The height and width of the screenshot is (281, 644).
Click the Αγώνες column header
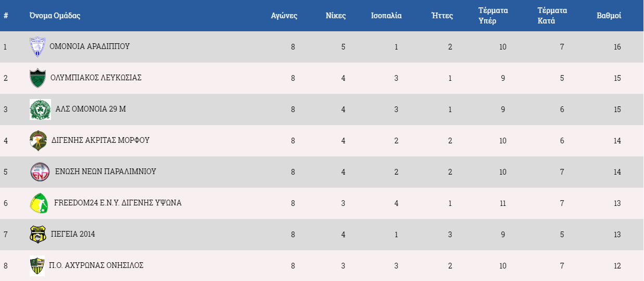[x=284, y=16]
